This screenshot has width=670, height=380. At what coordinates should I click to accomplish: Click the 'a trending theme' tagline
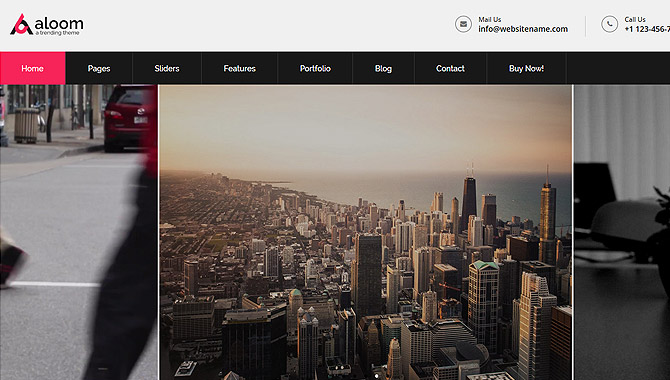click(57, 33)
